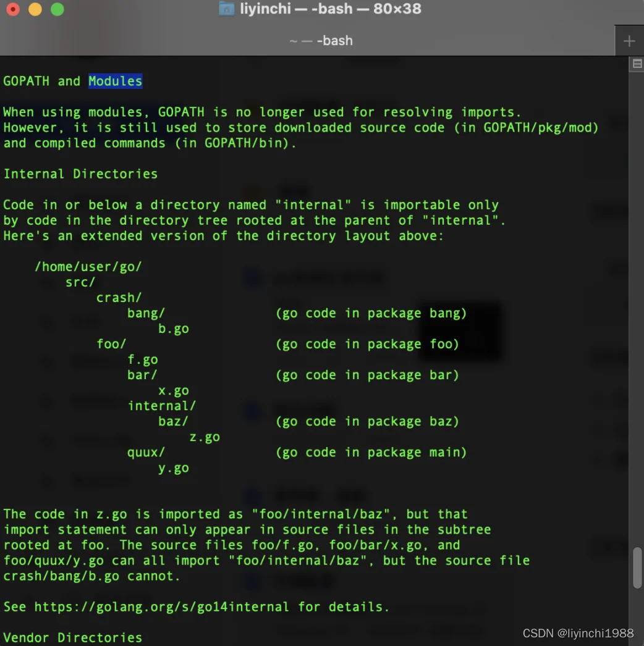Click 'crash/bang/b.go cannot.' line
Image resolution: width=644 pixels, height=646 pixels.
[x=92, y=576]
